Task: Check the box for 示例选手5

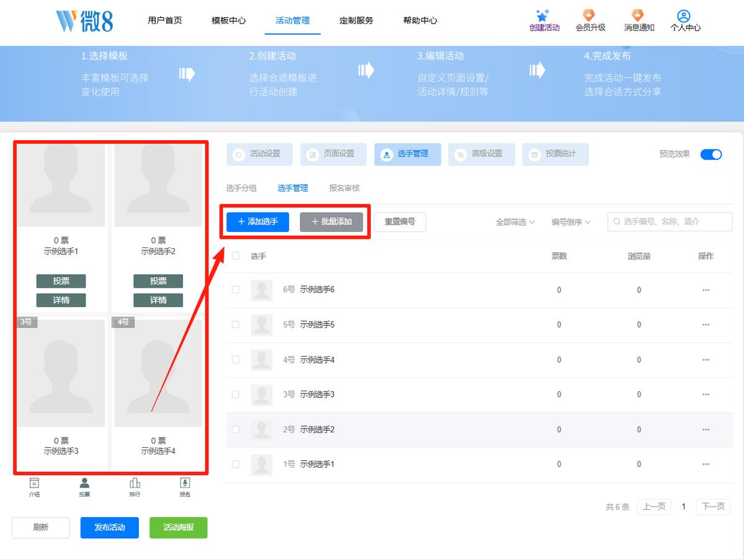Action: click(x=235, y=324)
